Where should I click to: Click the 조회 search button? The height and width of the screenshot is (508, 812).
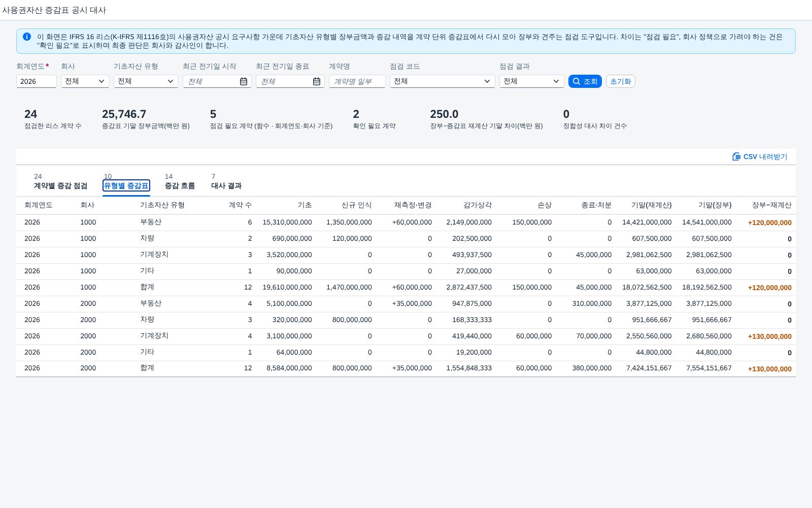585,81
